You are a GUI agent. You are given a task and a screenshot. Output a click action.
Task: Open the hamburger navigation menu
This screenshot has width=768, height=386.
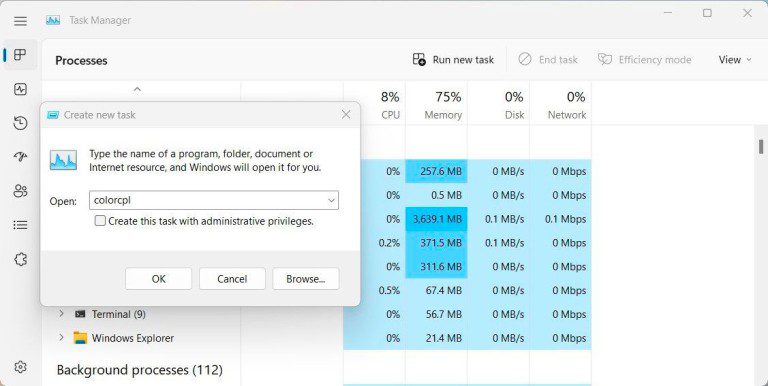tap(20, 21)
